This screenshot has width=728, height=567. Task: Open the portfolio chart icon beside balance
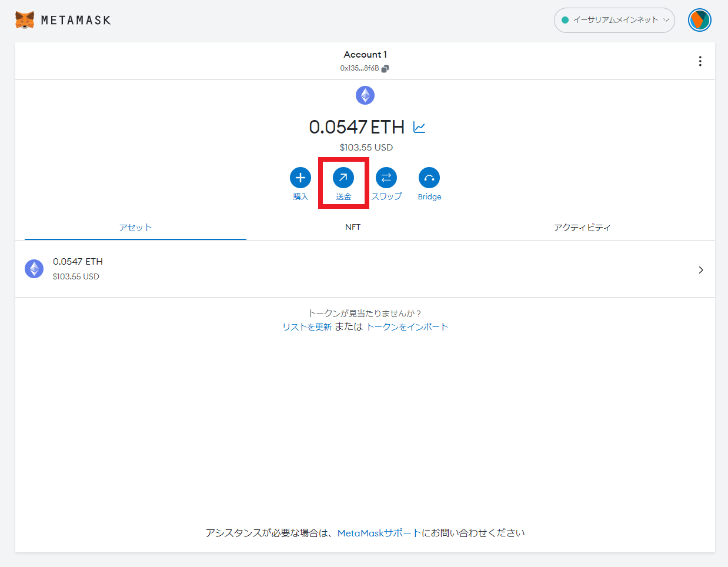[419, 127]
